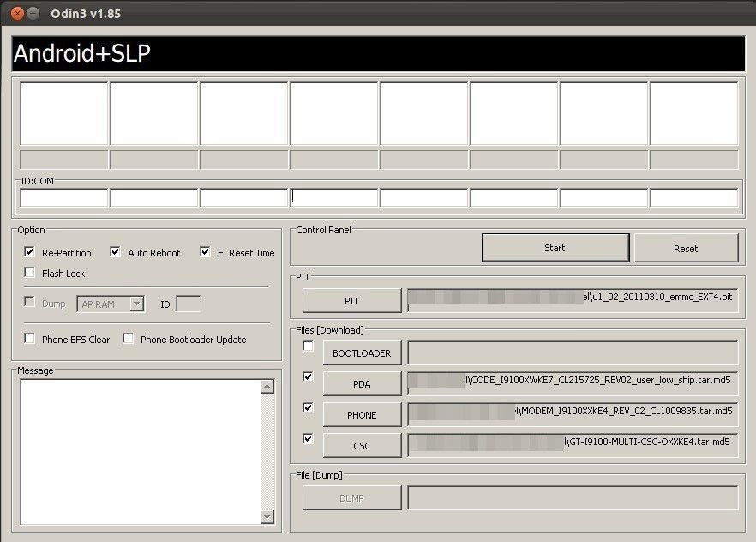This screenshot has width=756, height=542.
Task: Minimize the Odin3 window
Action: point(33,13)
